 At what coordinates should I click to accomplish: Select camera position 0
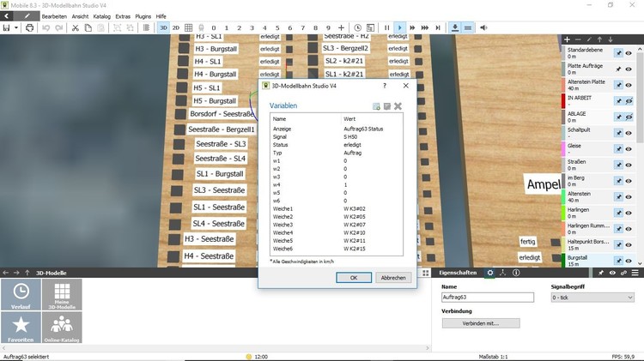[214, 28]
